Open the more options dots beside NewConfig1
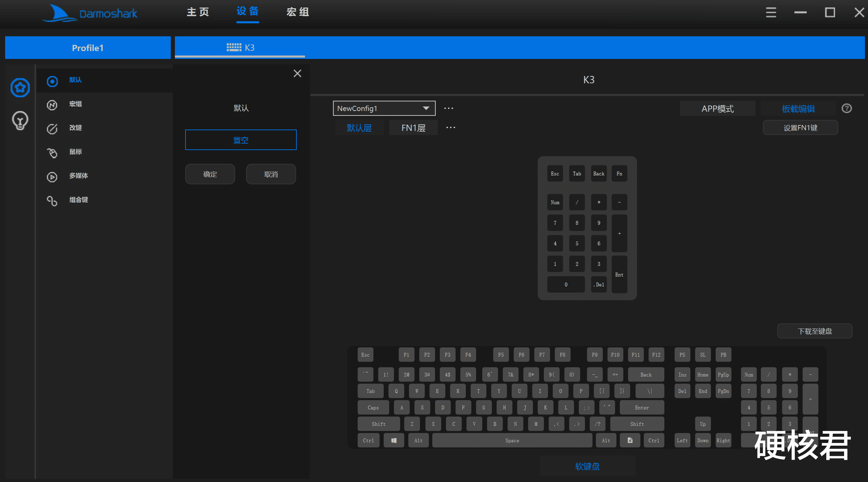Image resolution: width=868 pixels, height=482 pixels. (x=448, y=108)
